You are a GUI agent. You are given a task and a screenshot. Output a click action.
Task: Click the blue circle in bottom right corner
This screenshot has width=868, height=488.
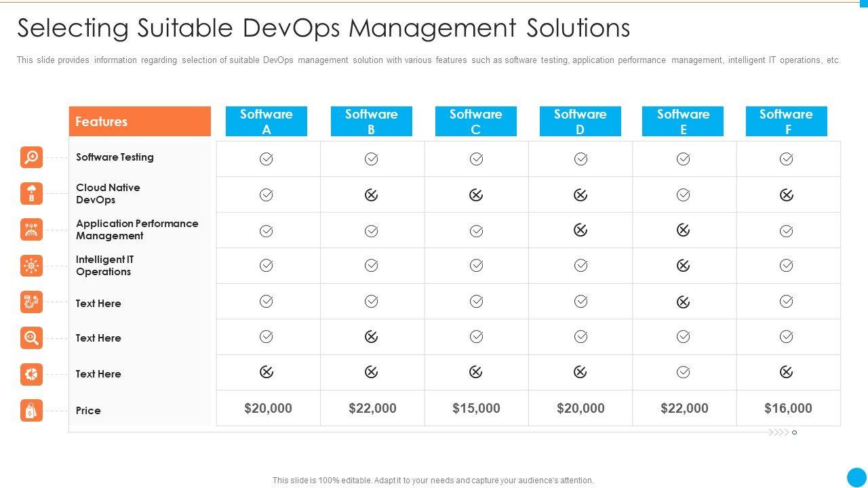click(856, 476)
